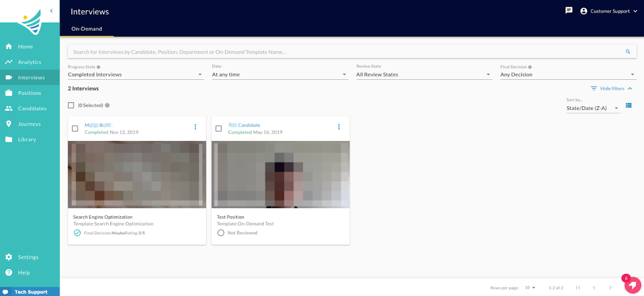644x296 pixels.
Task: Click the info icon beside Final Decision
Action: 530,67
